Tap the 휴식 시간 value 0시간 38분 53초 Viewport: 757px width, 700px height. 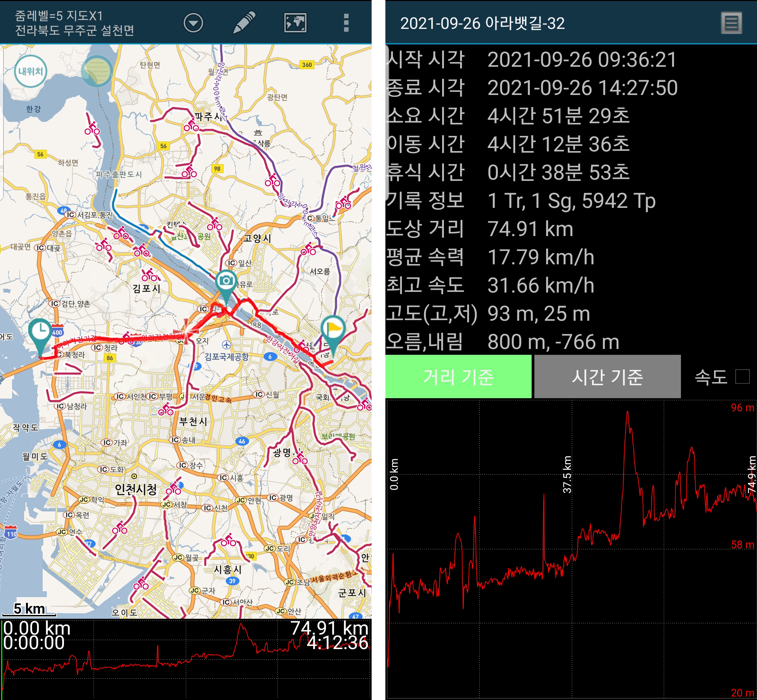pyautogui.click(x=558, y=172)
